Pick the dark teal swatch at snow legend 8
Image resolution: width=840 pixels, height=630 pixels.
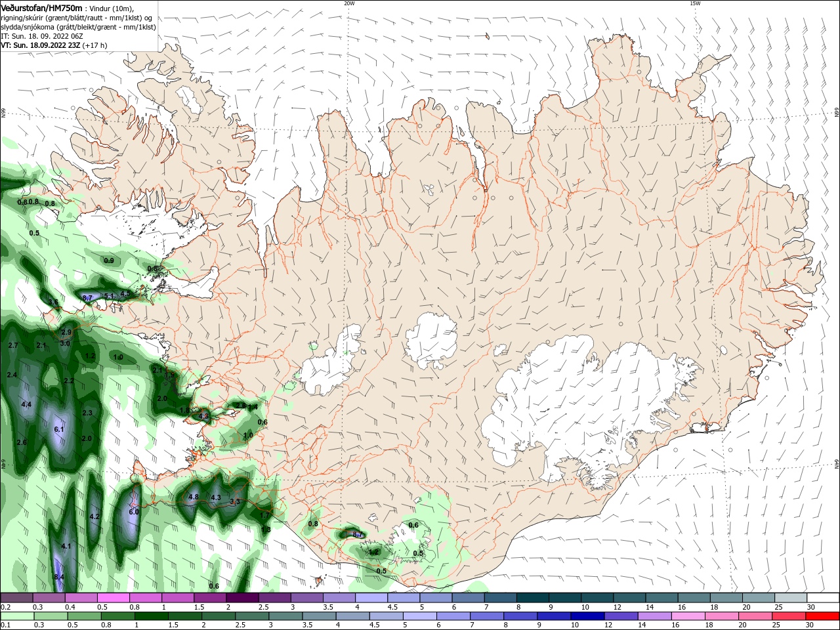pyautogui.click(x=532, y=598)
